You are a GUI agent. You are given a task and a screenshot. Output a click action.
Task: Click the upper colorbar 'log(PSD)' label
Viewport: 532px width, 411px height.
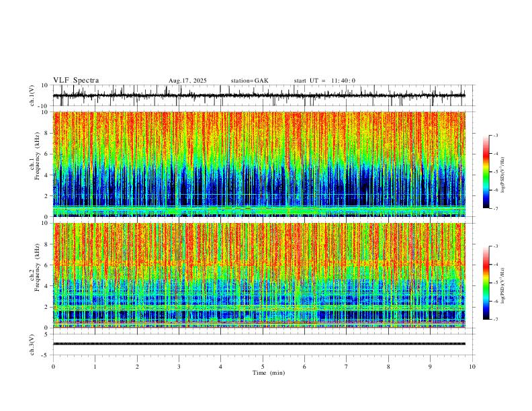(x=503, y=175)
